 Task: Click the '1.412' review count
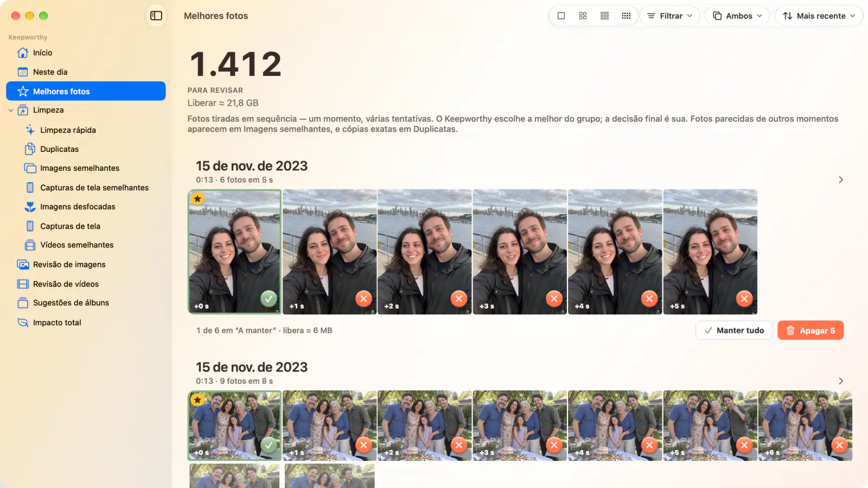tap(235, 64)
